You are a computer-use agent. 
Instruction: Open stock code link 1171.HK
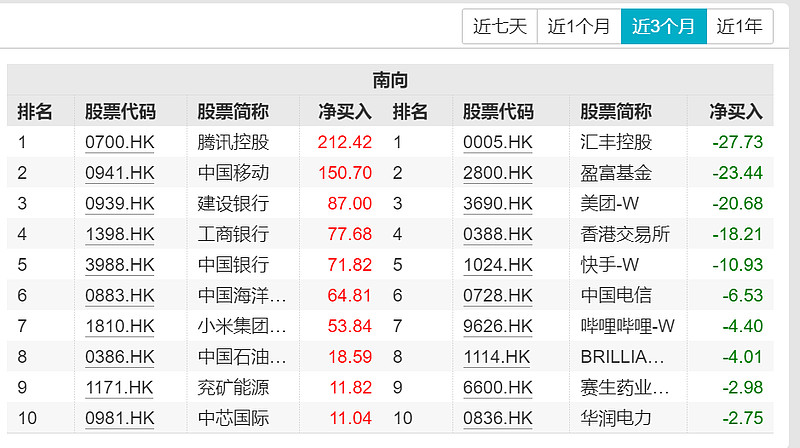119,387
